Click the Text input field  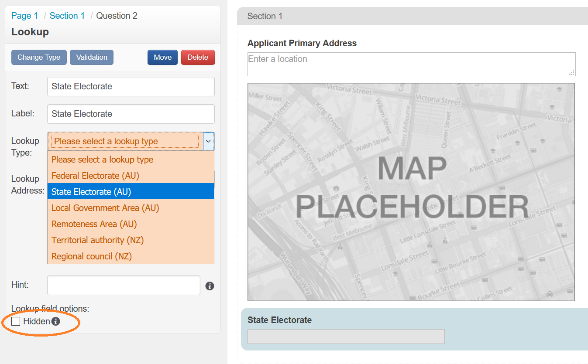click(131, 87)
